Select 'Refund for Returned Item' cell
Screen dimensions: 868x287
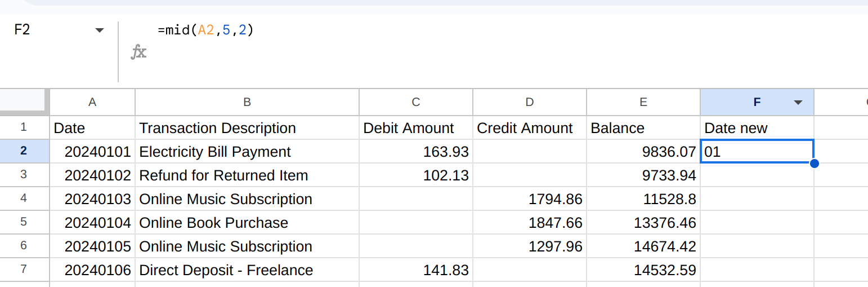click(247, 175)
